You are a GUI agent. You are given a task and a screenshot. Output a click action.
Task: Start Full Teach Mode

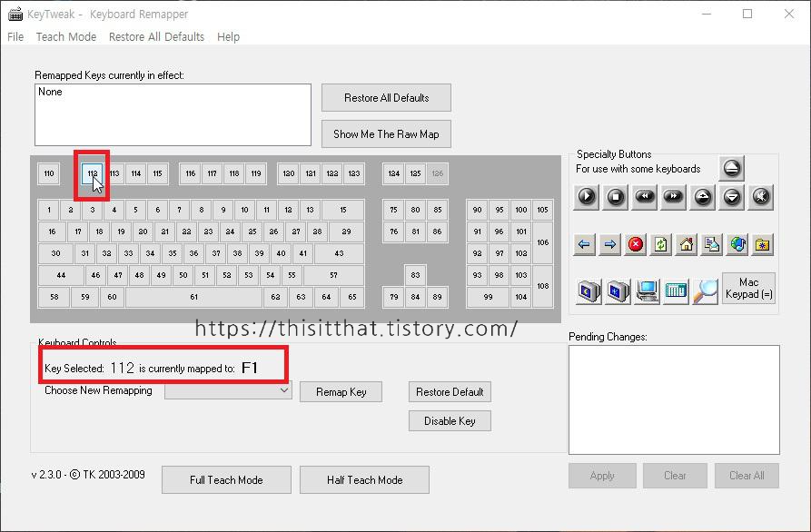226,479
